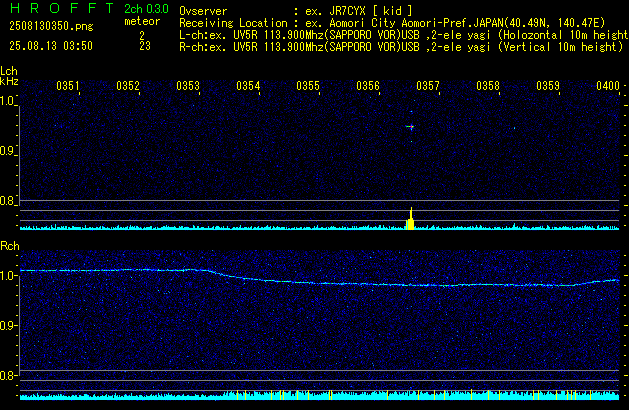
Task: Select the 0400 time marker
Action: tap(608, 86)
